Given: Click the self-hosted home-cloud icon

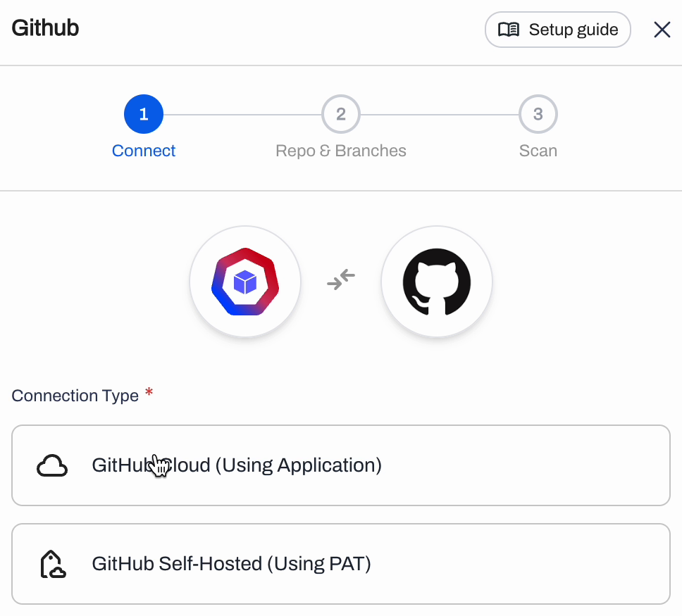Looking at the screenshot, I should 53,564.
